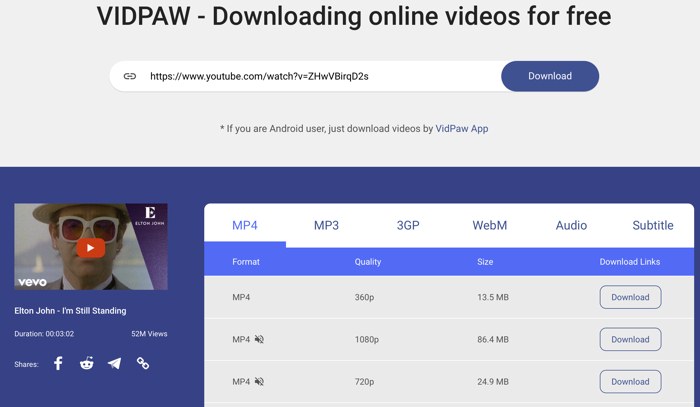Image resolution: width=700 pixels, height=407 pixels.
Task: Play the Elton John video thumbnail
Action: coord(91,248)
